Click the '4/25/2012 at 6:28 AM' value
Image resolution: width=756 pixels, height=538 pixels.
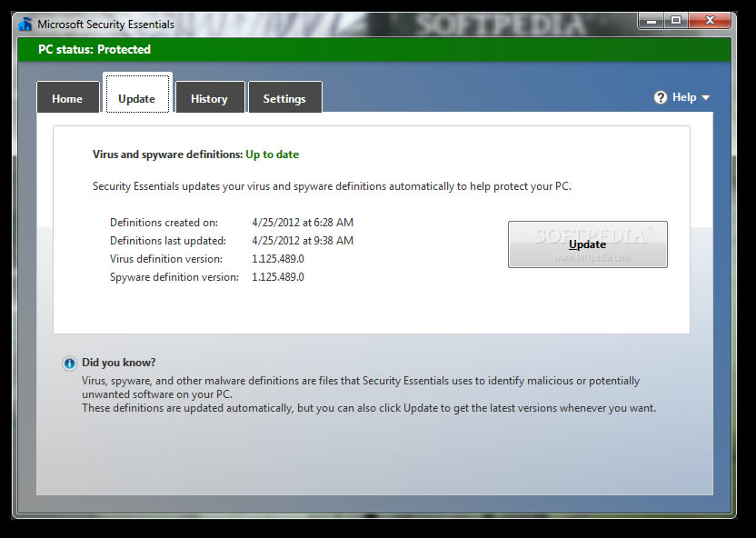[303, 223]
